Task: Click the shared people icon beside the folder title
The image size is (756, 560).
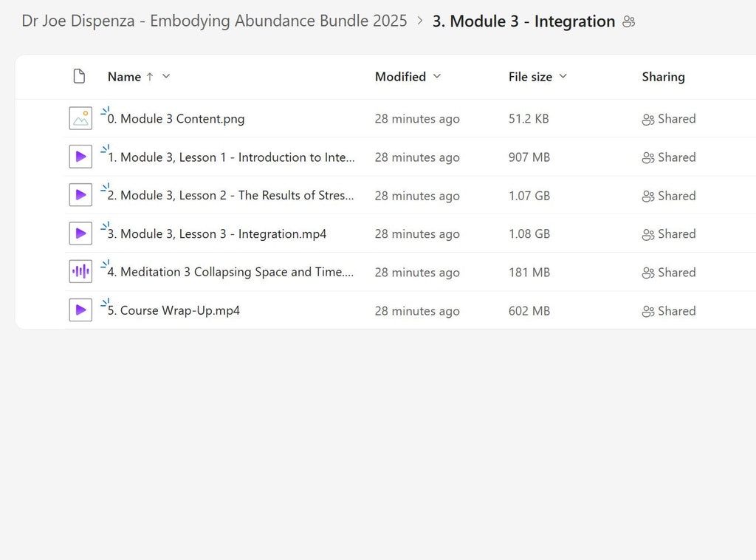Action: click(x=629, y=21)
